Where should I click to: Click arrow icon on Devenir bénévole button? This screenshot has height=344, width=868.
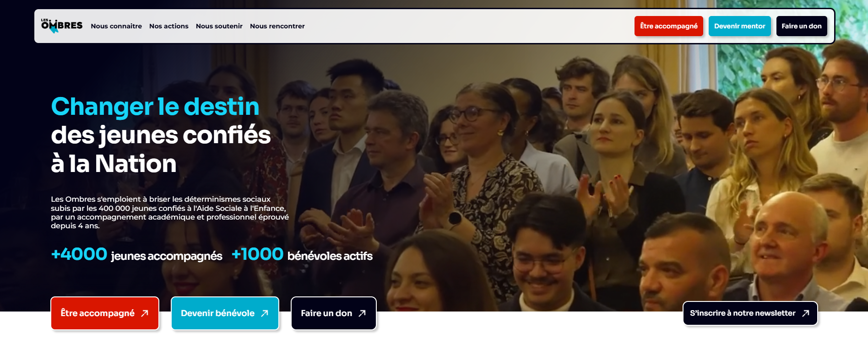[265, 313]
